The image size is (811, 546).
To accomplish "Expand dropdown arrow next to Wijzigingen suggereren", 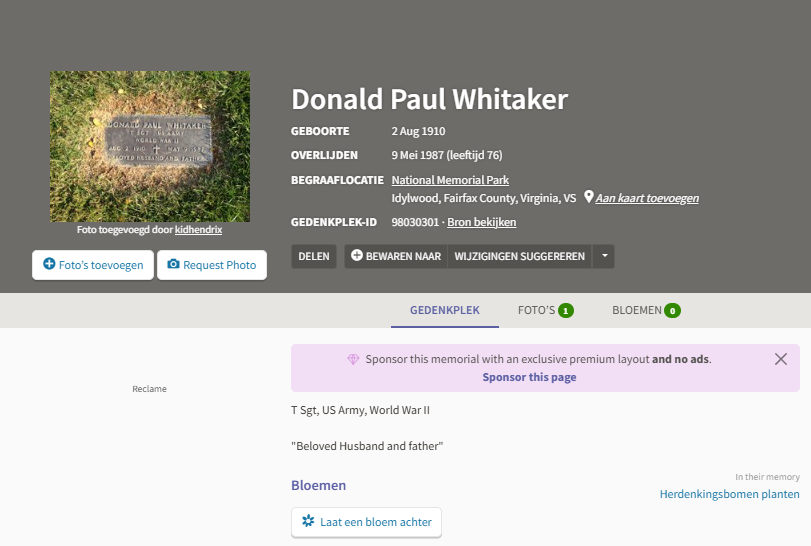I will coord(604,256).
